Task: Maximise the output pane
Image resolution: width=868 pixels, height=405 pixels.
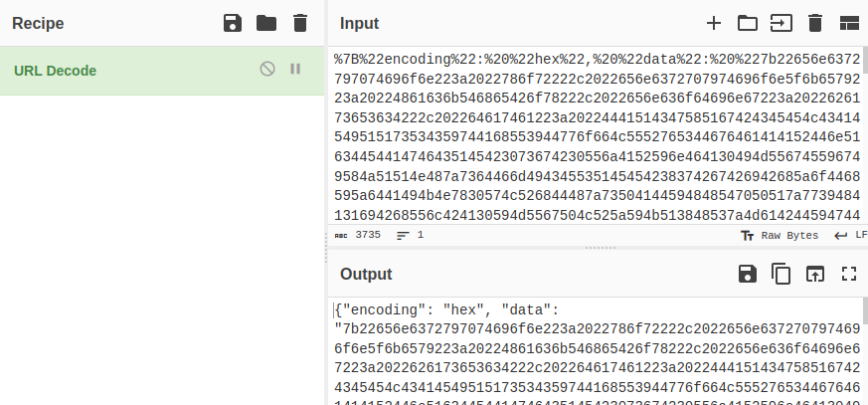Action: (848, 274)
